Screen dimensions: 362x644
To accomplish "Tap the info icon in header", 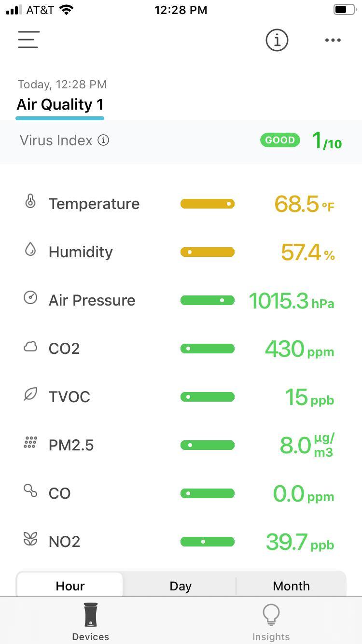I will point(277,40).
